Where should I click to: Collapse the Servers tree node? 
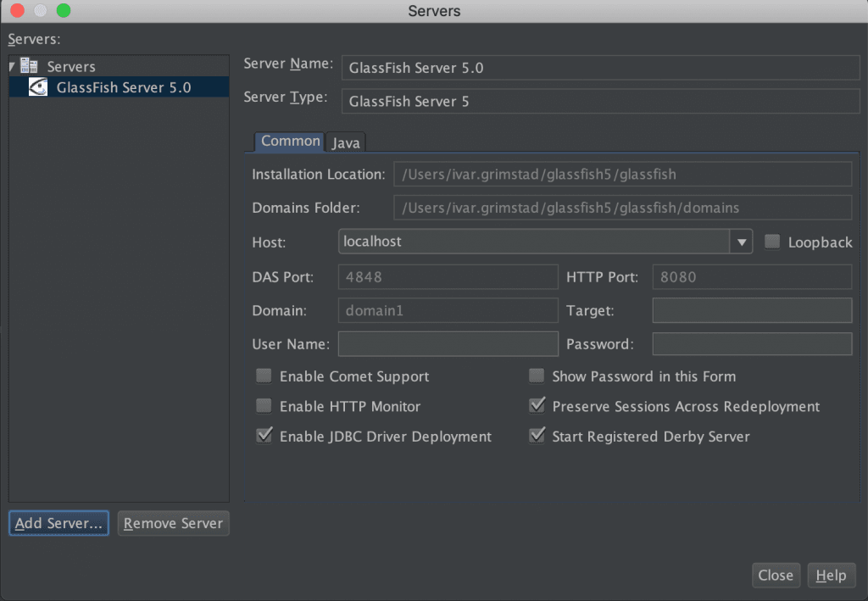click(x=10, y=65)
